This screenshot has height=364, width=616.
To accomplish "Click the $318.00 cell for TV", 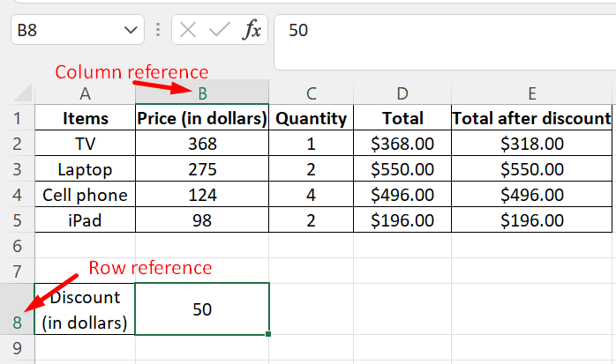I will click(x=531, y=144).
